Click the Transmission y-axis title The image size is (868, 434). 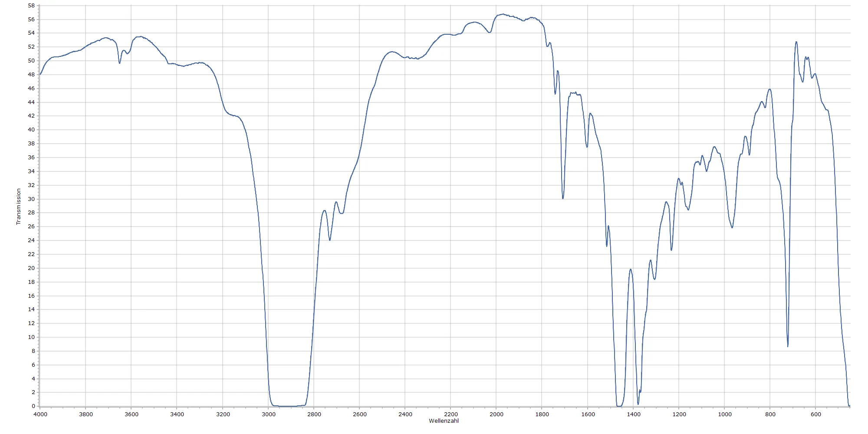[18, 206]
